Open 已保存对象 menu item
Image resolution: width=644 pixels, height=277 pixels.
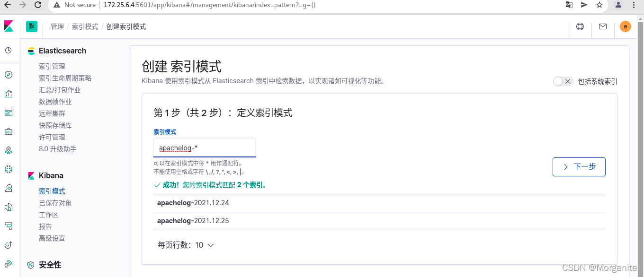tap(55, 203)
